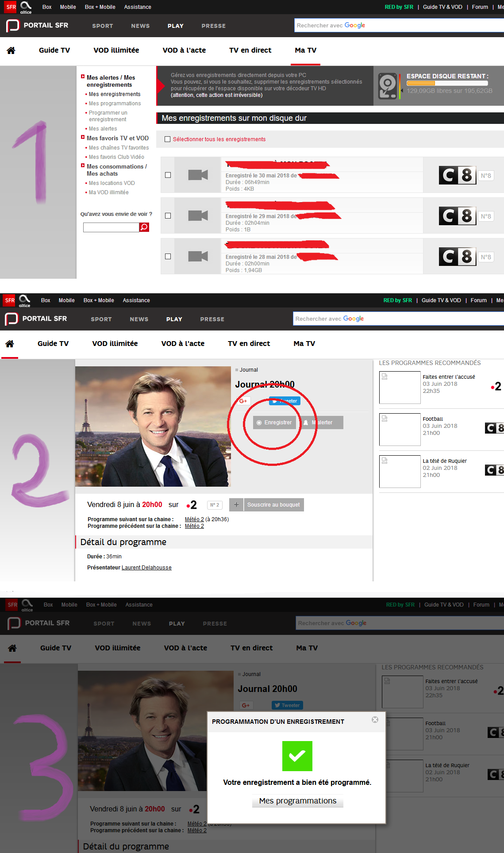Image resolution: width=504 pixels, height=853 pixels.
Task: Tick the checkbox of the 29 mai 2018 recording
Action: tap(168, 216)
